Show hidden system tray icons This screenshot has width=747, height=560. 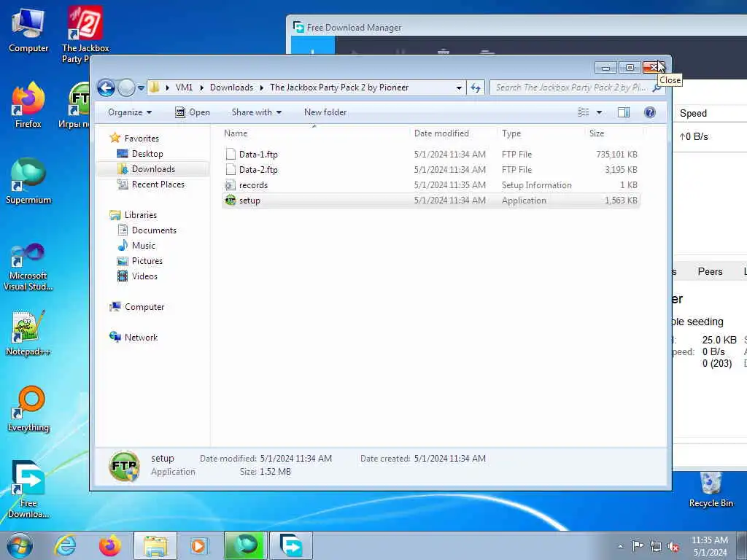pos(620,547)
